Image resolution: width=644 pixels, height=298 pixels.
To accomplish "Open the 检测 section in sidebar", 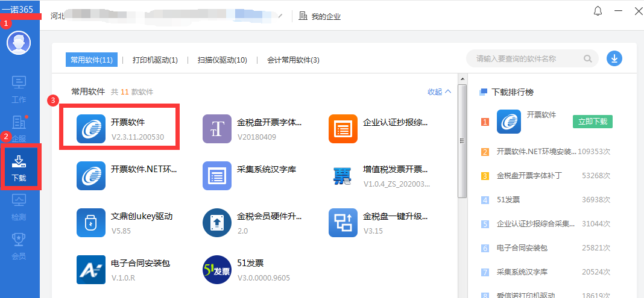I will [x=19, y=206].
